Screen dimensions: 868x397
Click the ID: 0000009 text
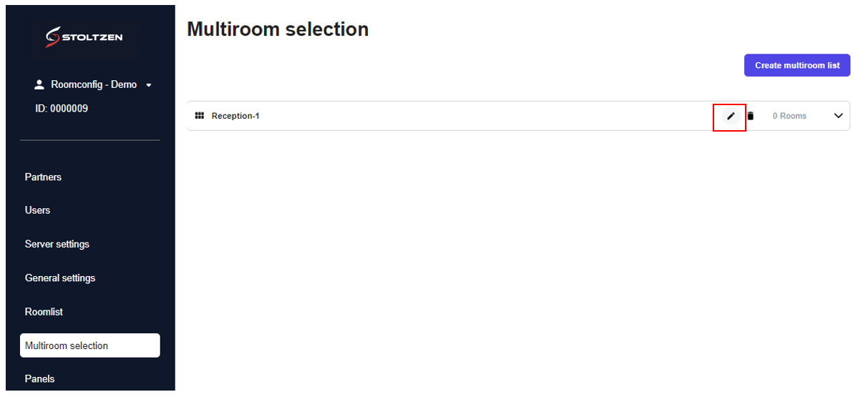62,109
